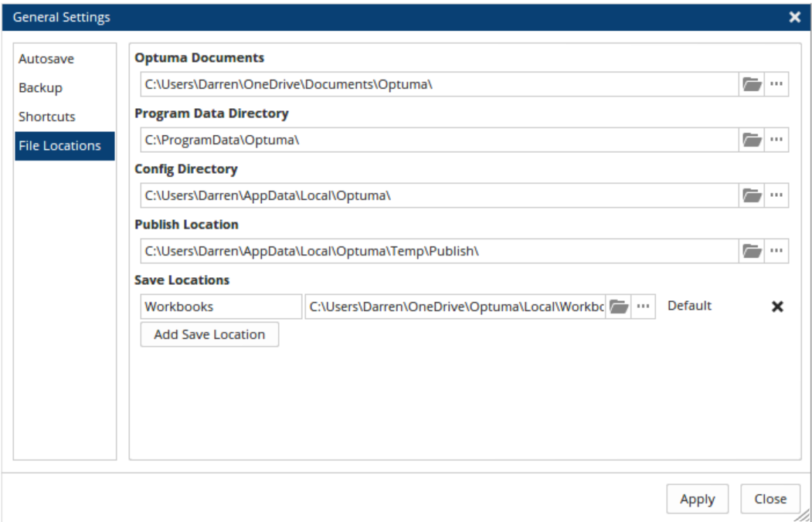Click the Add Save Location button
The height and width of the screenshot is (522, 812).
(209, 334)
